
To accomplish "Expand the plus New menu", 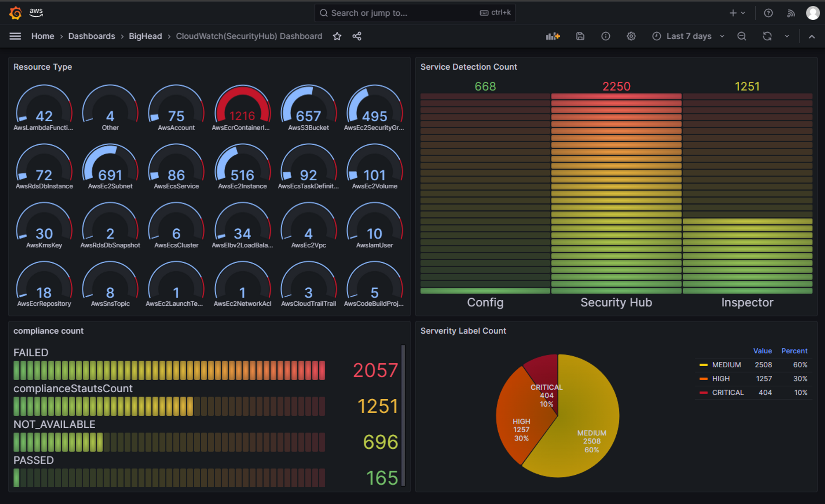I will click(x=737, y=13).
